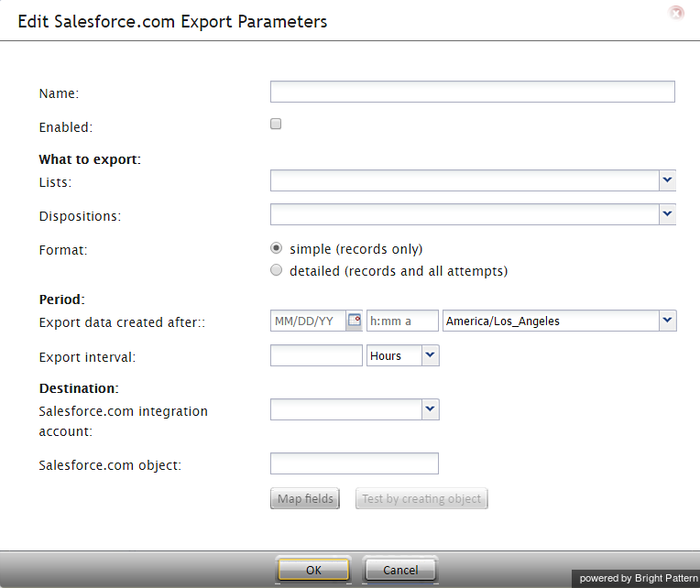Viewport: 700px width, 588px height.
Task: Click the 'Destination:' heading
Action: (x=79, y=388)
